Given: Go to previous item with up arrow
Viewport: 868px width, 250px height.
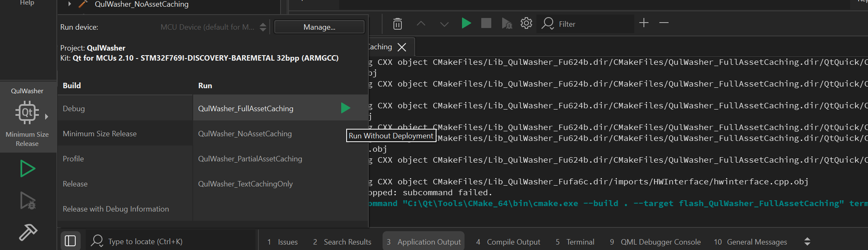Looking at the screenshot, I should 421,24.
